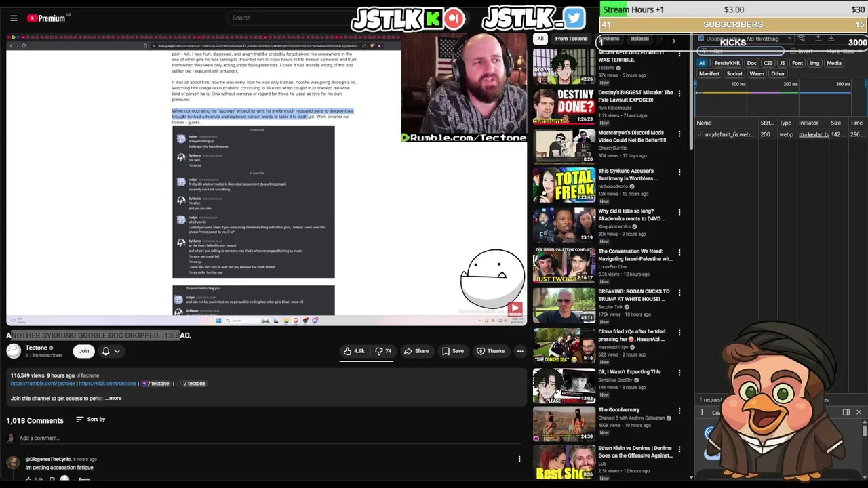Toggle the Doc request filter
868x488 pixels.
tap(751, 63)
